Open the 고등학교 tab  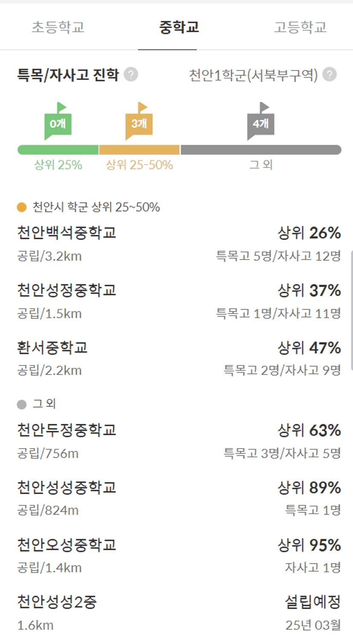coord(300,27)
